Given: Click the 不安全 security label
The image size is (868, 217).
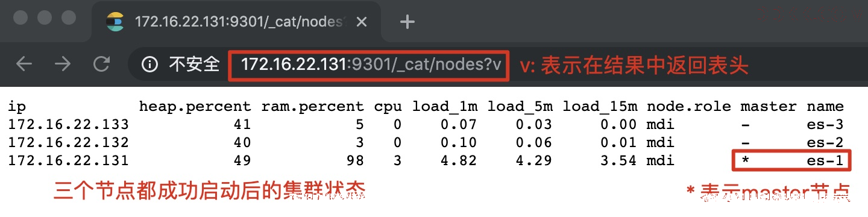Looking at the screenshot, I should tap(194, 64).
